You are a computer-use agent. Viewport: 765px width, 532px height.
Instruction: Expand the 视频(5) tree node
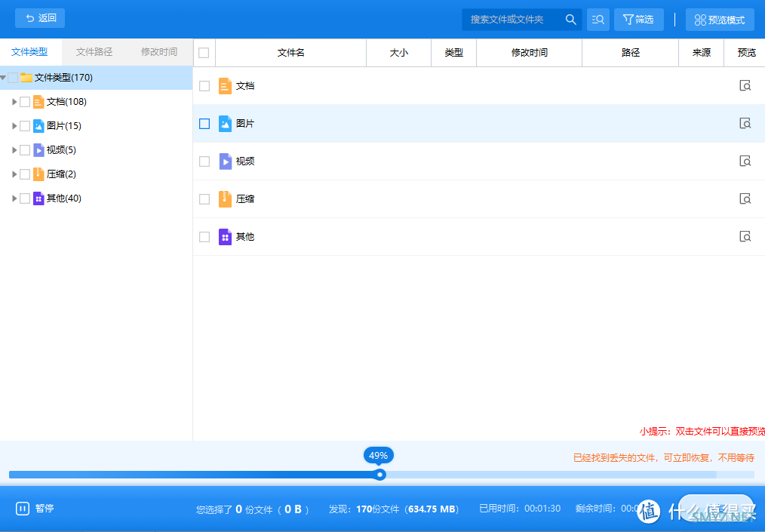[14, 150]
